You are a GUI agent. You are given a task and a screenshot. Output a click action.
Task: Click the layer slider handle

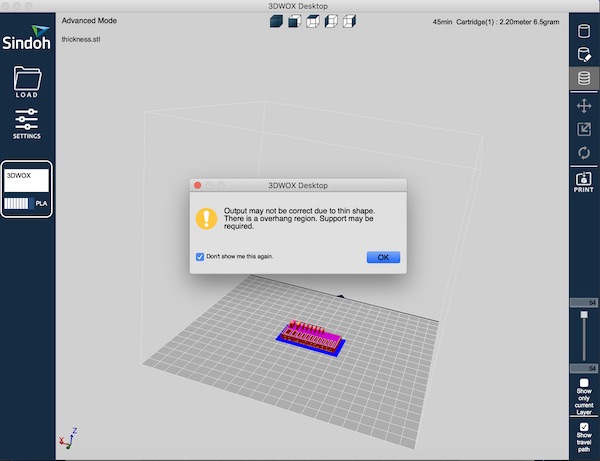tap(584, 314)
